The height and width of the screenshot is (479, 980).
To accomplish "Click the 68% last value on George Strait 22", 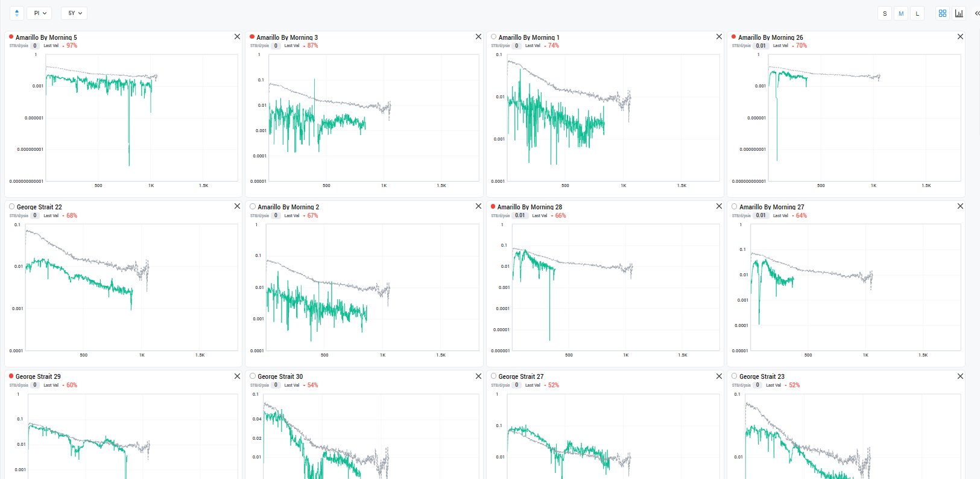I will coord(72,215).
